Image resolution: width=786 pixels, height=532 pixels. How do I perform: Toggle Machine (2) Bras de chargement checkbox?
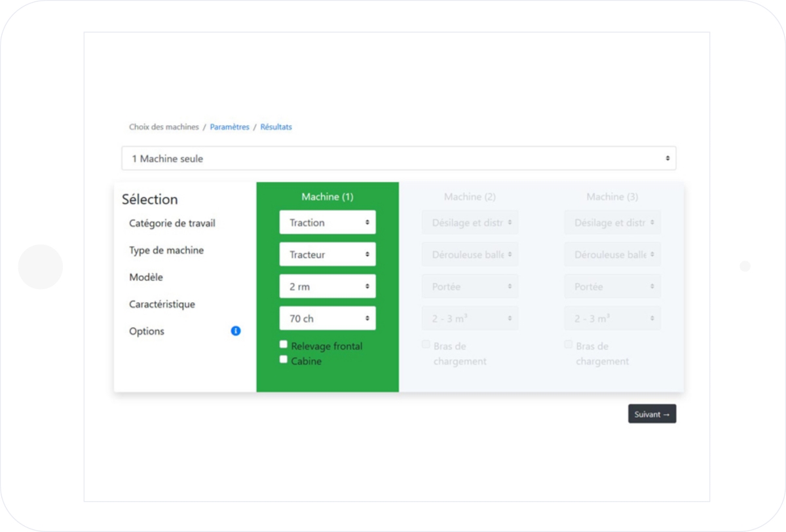click(x=426, y=345)
